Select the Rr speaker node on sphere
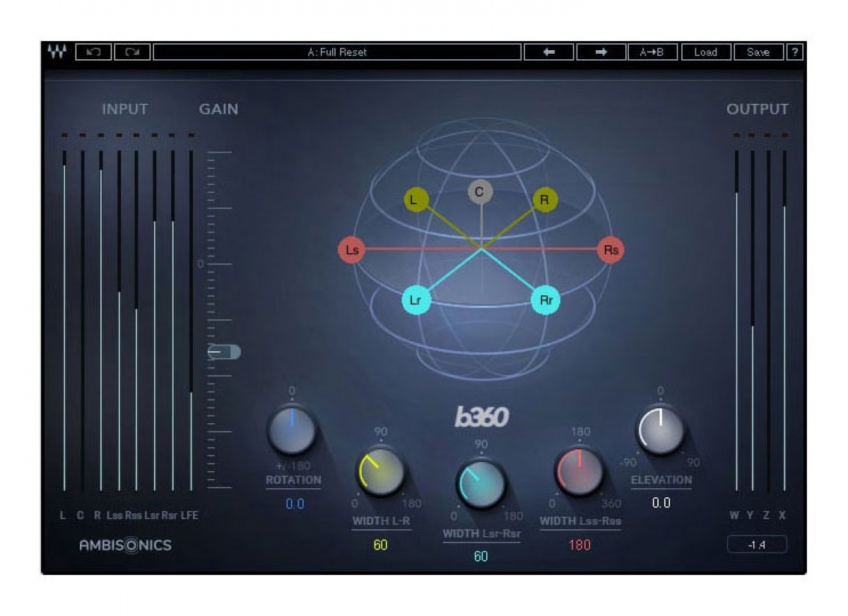848x616 pixels. coord(546,300)
